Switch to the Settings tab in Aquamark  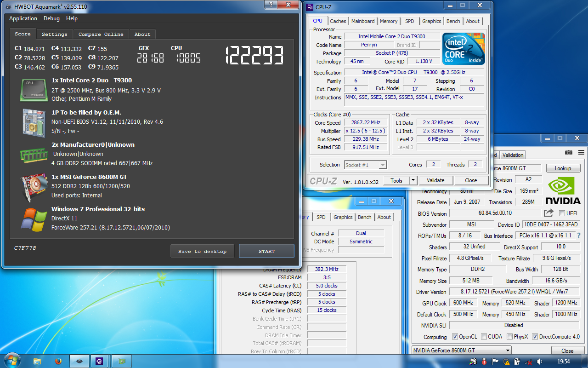coord(55,34)
